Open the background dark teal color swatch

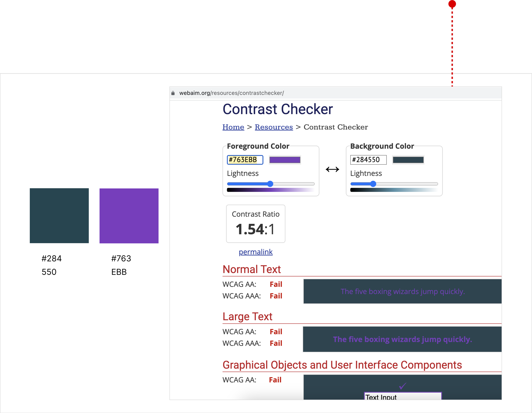[408, 160]
